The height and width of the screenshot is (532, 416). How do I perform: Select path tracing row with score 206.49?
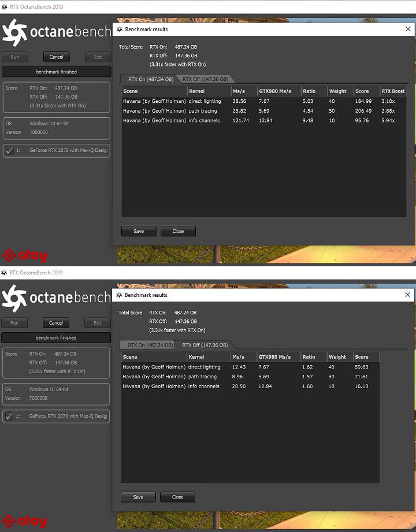[x=263, y=110]
